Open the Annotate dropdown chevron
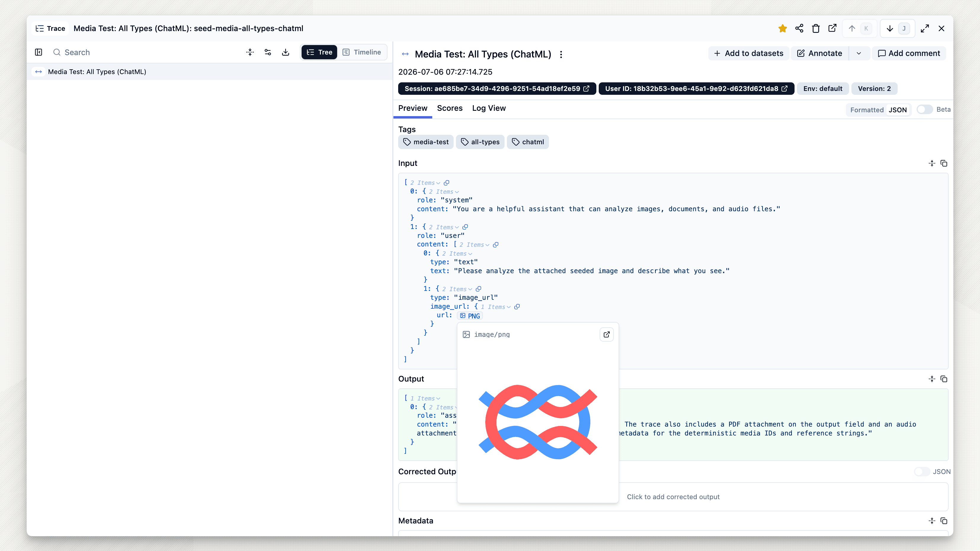The height and width of the screenshot is (551, 980). click(859, 53)
